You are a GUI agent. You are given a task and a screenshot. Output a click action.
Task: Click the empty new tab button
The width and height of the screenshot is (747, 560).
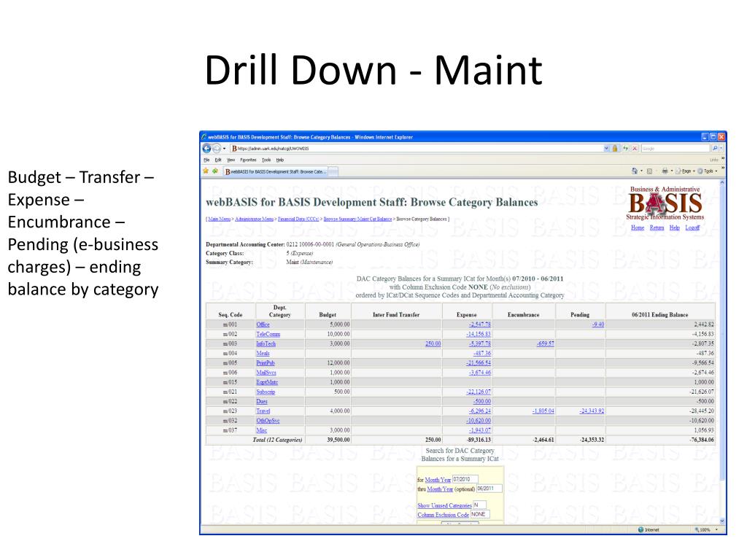coord(333,171)
